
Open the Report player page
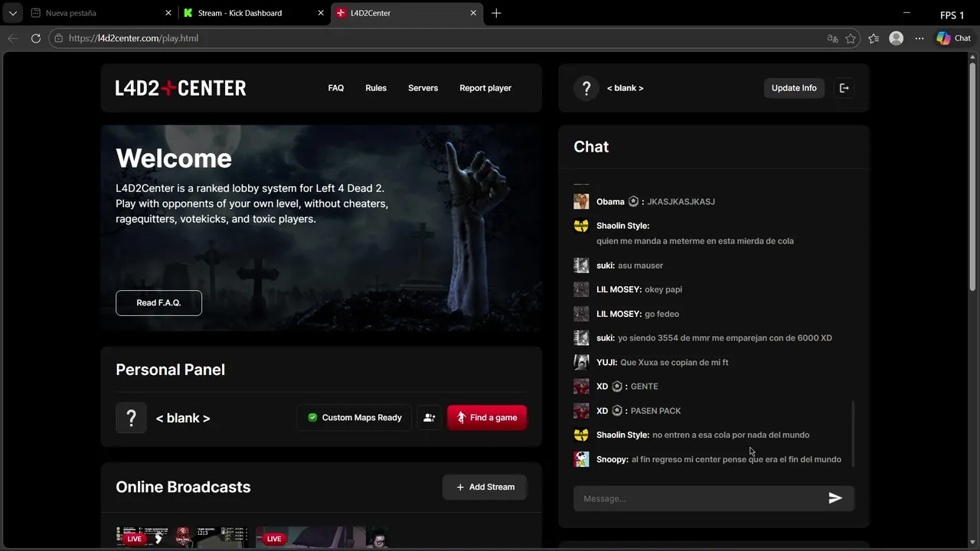485,88
